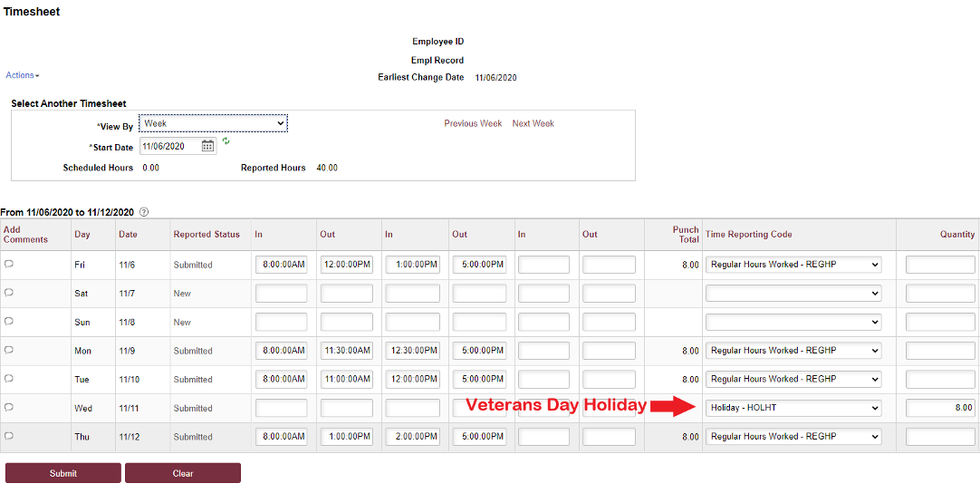Open Time Reporting Code dropdown for Fri 11/6
The height and width of the screenshot is (493, 980).
pos(793,265)
